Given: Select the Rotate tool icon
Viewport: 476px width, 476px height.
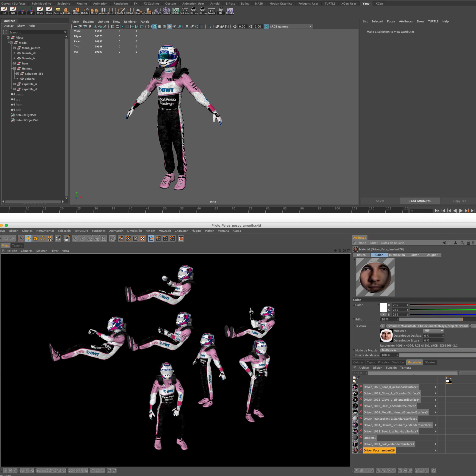Looking at the screenshot, I should pos(42,239).
